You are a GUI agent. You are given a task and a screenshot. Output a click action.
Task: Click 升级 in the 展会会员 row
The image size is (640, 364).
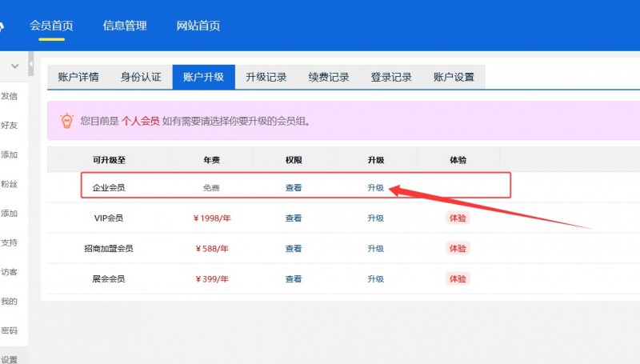pyautogui.click(x=375, y=279)
